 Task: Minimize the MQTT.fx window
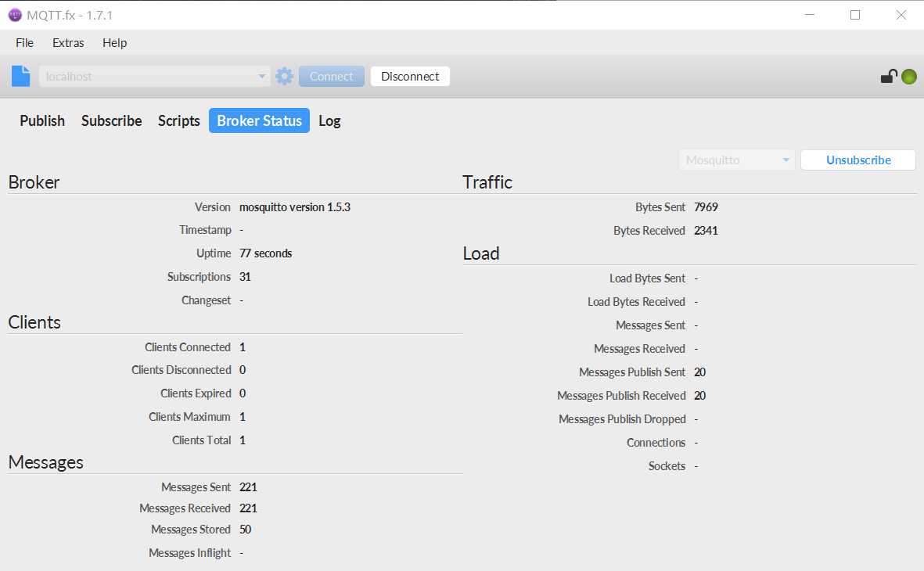tap(810, 16)
